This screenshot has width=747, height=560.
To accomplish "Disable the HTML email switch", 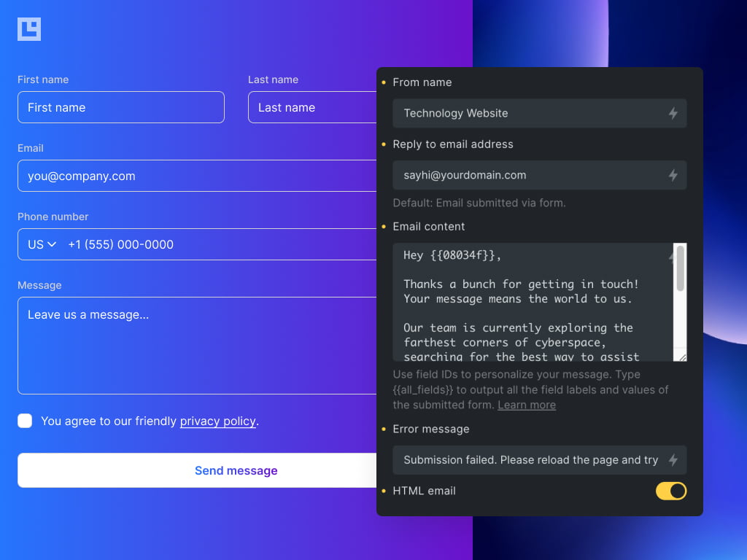I will [x=670, y=491].
